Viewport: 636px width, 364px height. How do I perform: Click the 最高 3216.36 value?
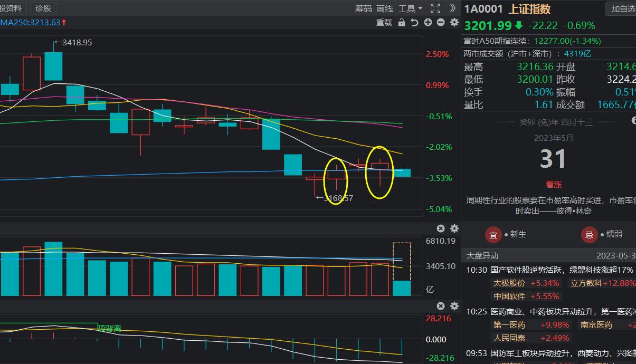[535, 67]
